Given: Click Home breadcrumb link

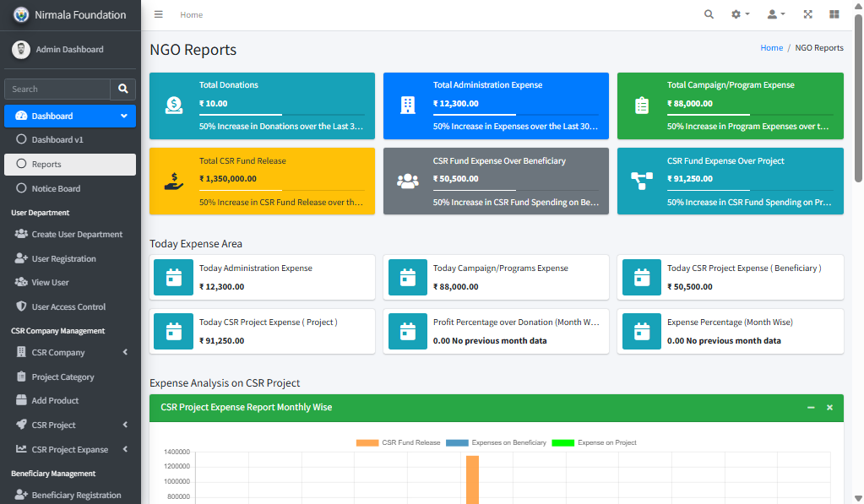Looking at the screenshot, I should (x=771, y=48).
